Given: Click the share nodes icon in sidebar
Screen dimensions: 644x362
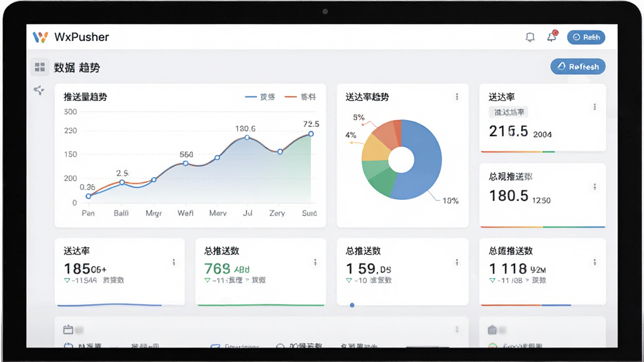Looking at the screenshot, I should (x=39, y=90).
